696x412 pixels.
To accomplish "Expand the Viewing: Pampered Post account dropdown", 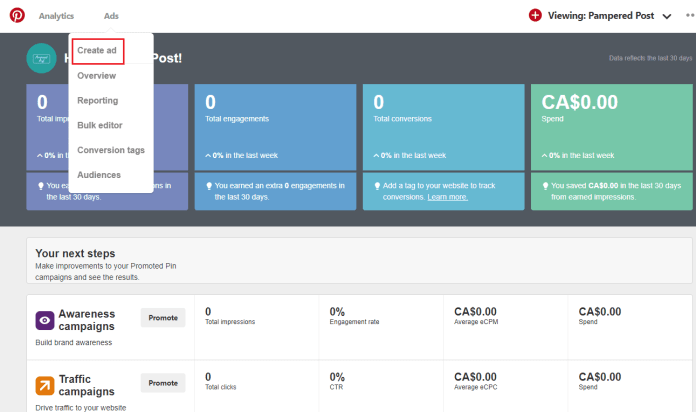I will coord(666,16).
